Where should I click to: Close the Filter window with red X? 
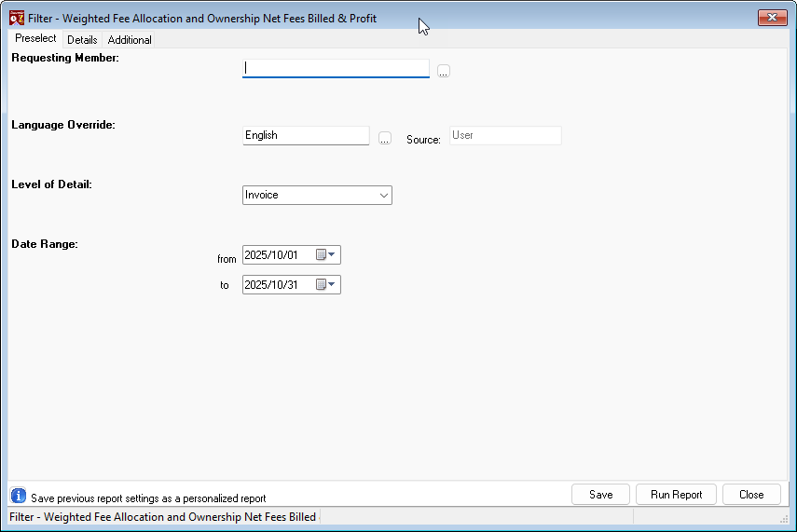tap(772, 18)
